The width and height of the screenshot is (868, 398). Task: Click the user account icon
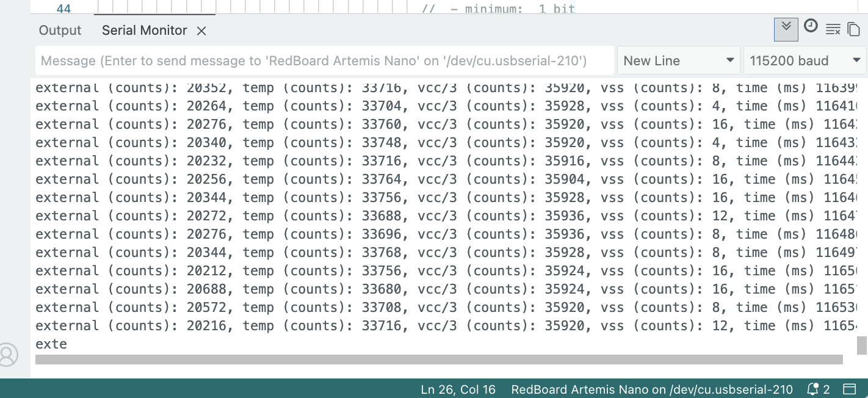click(x=7, y=355)
